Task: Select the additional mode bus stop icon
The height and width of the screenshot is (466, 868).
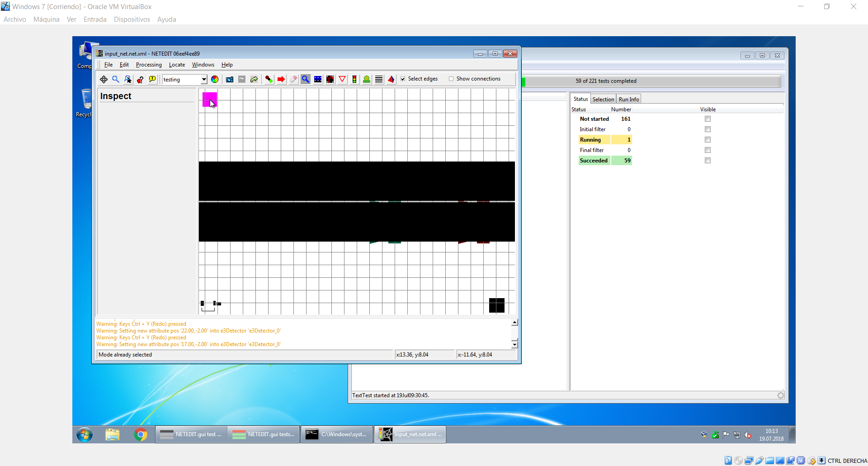Action: tap(367, 80)
